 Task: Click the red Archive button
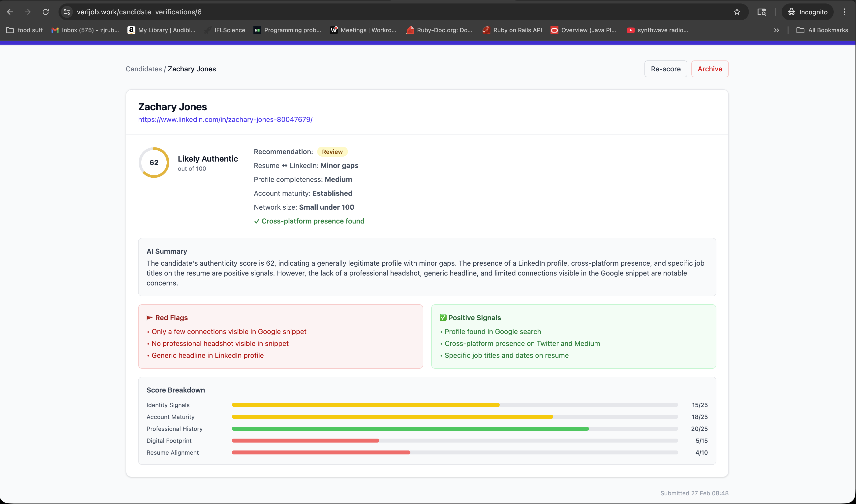709,69
